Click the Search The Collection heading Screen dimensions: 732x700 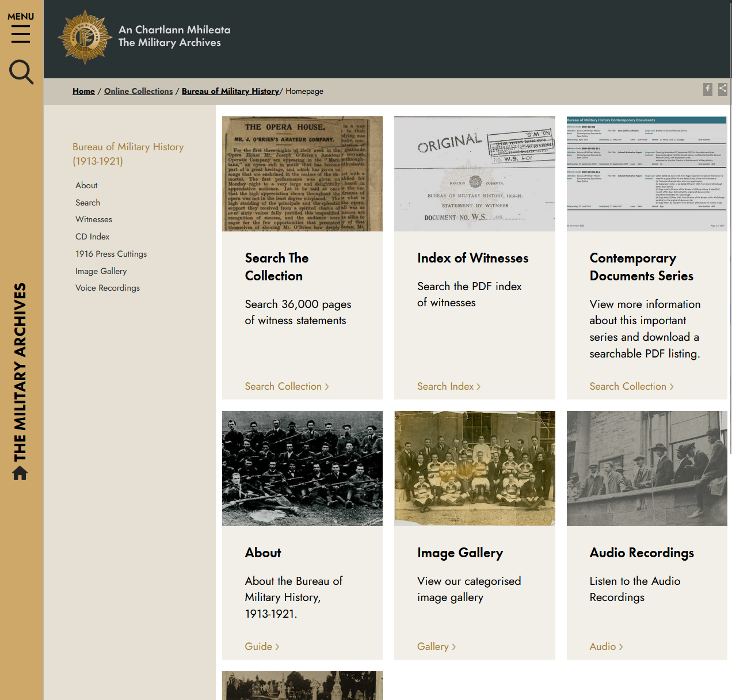point(277,267)
